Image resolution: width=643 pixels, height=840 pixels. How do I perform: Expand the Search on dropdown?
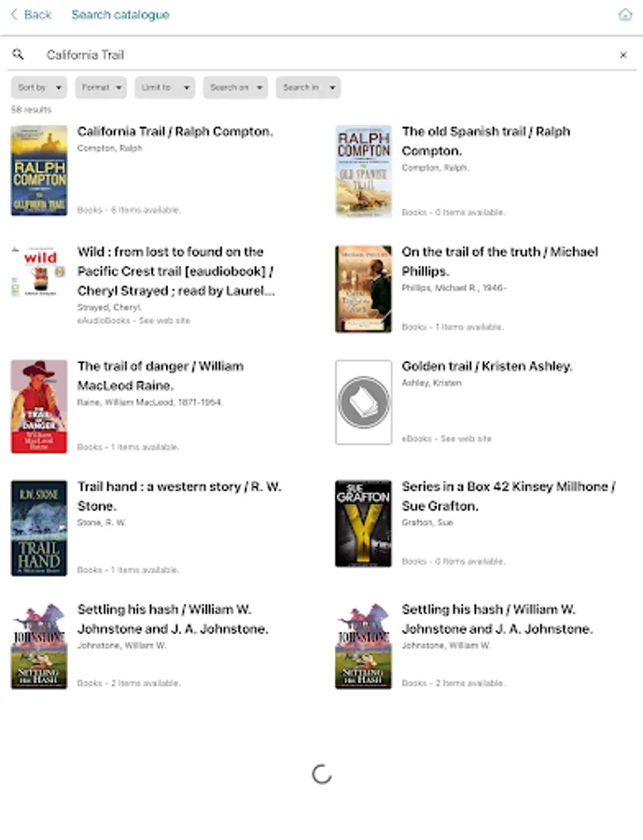tap(235, 88)
